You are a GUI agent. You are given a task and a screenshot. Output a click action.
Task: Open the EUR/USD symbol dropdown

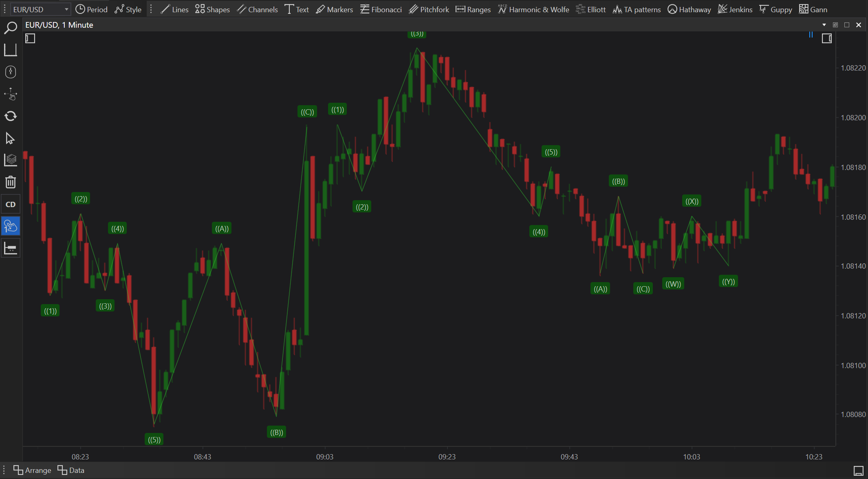click(40, 9)
